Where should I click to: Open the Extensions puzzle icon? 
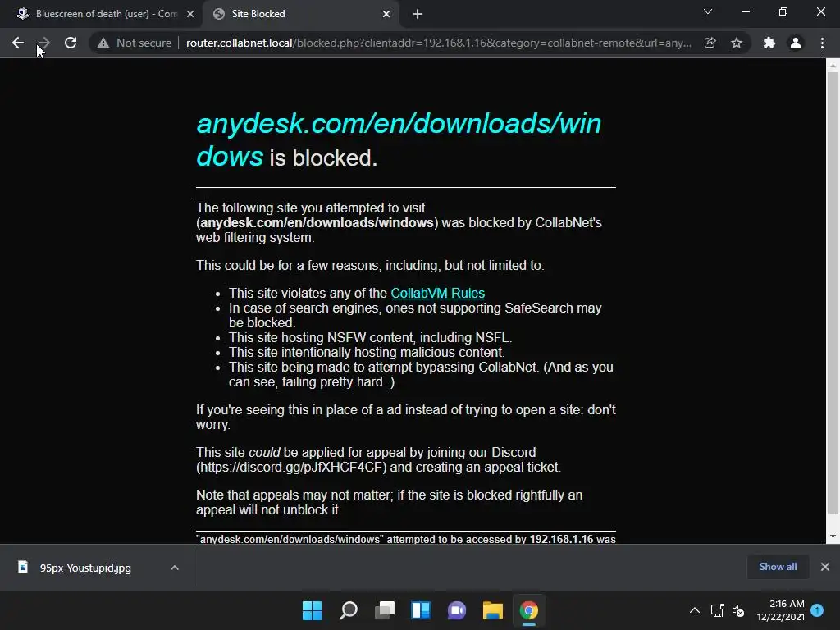(769, 43)
